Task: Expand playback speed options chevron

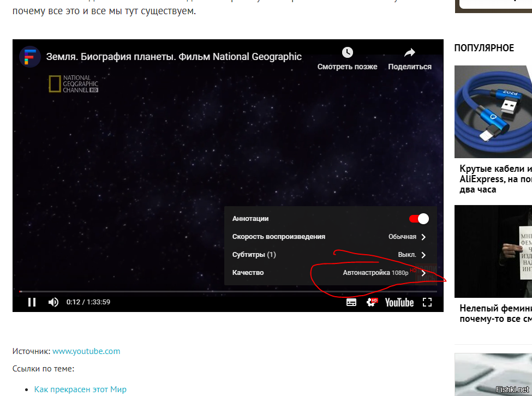Action: pyautogui.click(x=423, y=237)
